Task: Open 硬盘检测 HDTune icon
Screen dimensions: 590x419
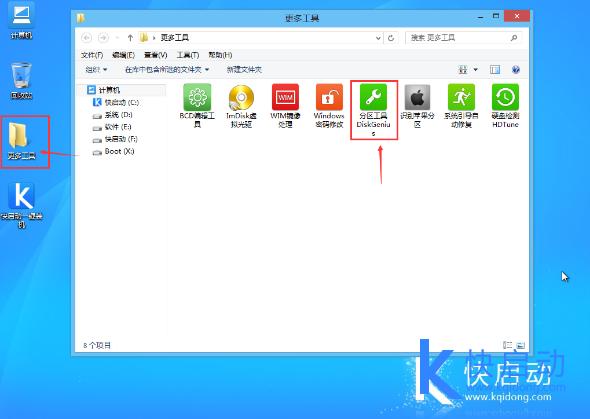Action: pyautogui.click(x=505, y=106)
